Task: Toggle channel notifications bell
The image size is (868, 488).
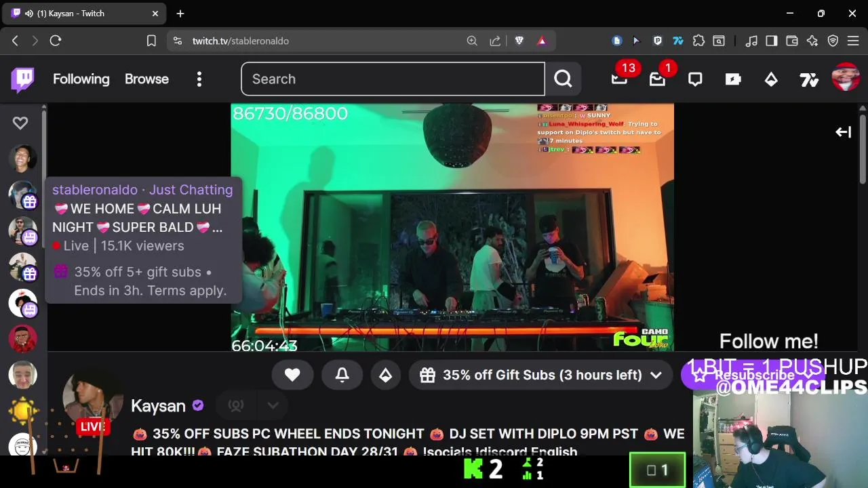Action: 342,375
